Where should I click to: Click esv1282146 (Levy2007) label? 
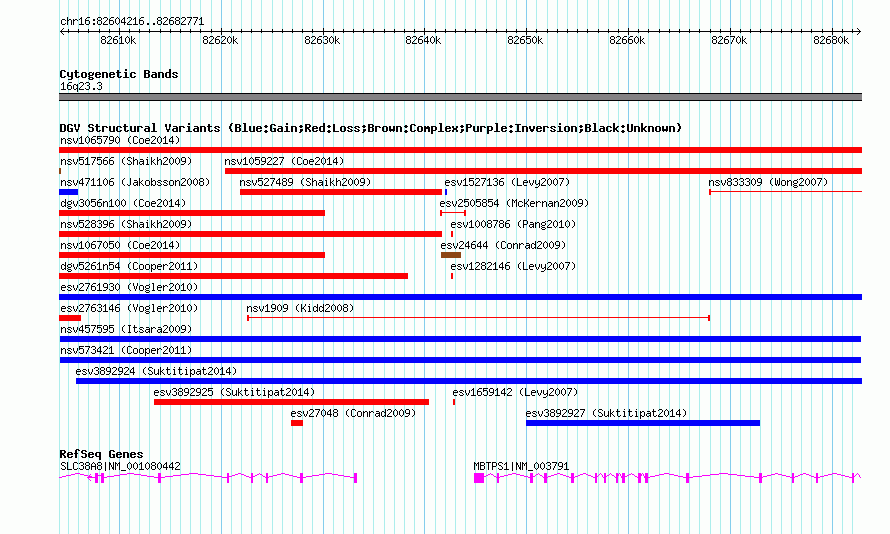point(513,266)
